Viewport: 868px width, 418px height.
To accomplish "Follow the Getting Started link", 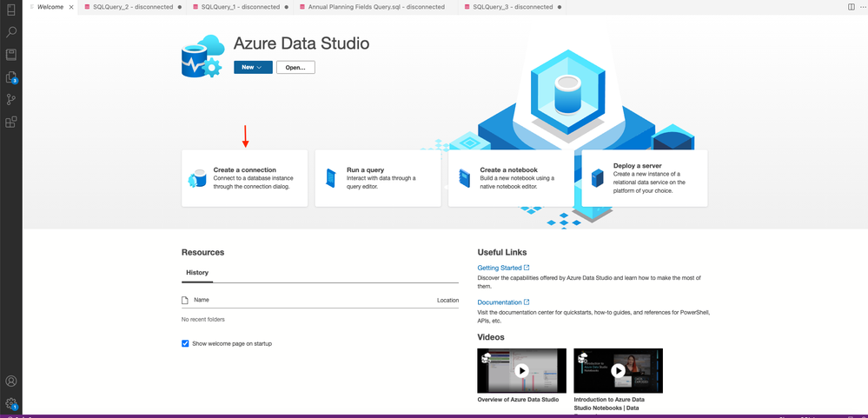I will click(x=500, y=268).
